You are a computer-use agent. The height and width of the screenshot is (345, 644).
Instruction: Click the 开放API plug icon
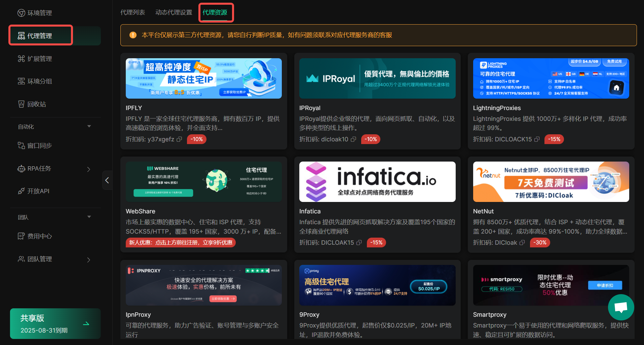[21, 191]
